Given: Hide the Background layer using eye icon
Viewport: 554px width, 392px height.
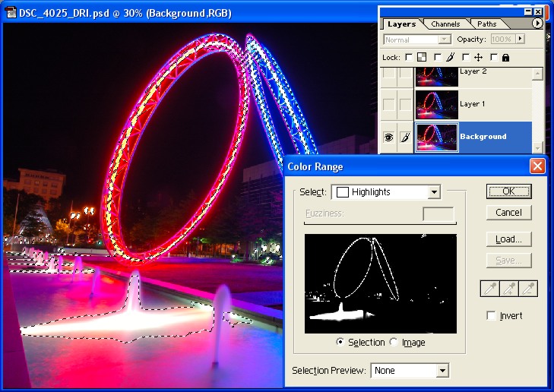Looking at the screenshot, I should point(388,138).
